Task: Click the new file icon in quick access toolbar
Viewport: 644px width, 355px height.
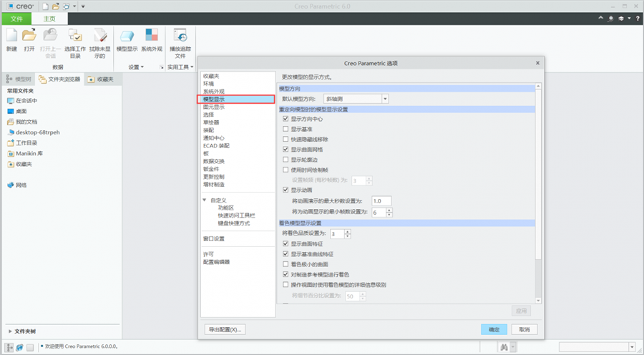Action: pos(46,6)
